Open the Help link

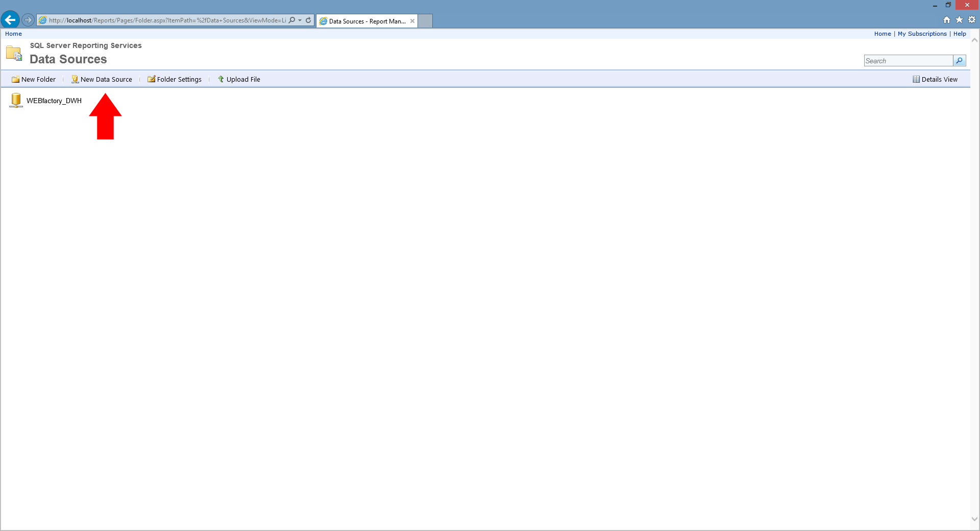(960, 34)
